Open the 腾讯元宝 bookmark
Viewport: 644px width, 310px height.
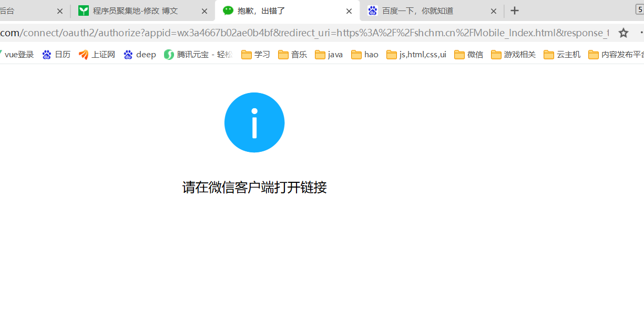[x=198, y=55]
